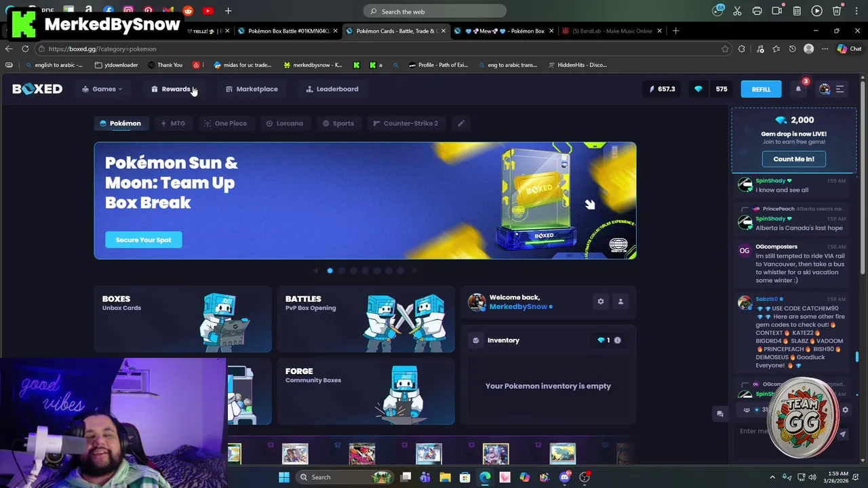Send the chat message arrow
The image size is (868, 488).
pyautogui.click(x=843, y=434)
